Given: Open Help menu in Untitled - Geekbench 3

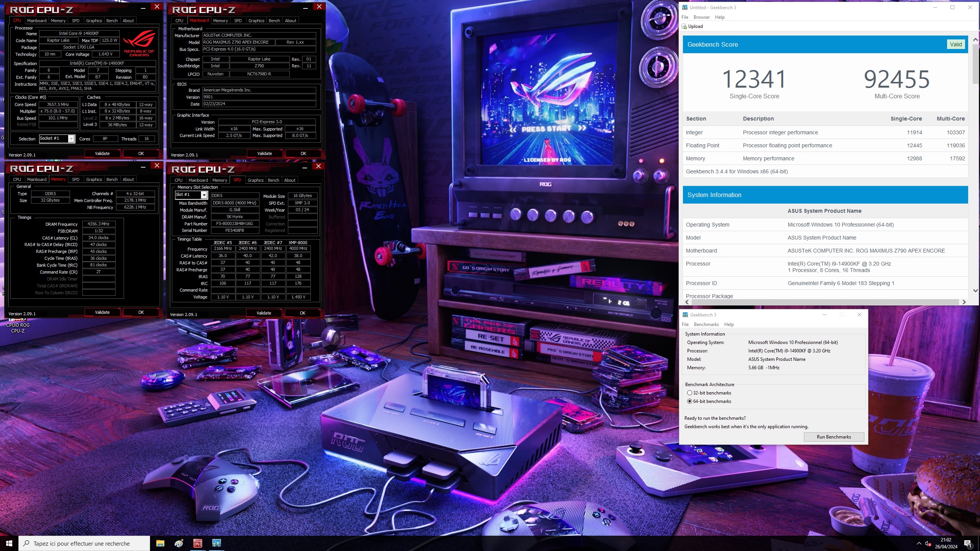Looking at the screenshot, I should 720,17.
